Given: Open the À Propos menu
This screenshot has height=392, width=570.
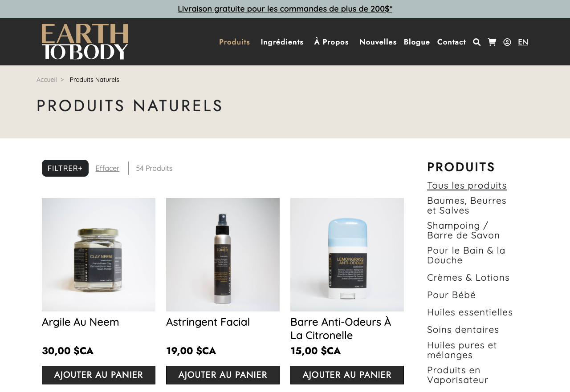Looking at the screenshot, I should (x=331, y=42).
